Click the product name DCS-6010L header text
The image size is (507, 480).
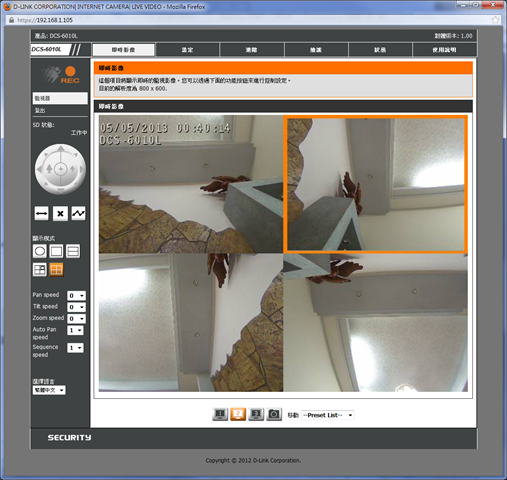point(56,36)
